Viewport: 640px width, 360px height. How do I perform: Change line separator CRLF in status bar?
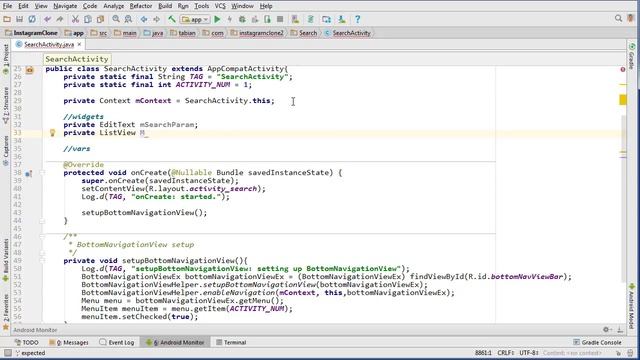(505, 353)
